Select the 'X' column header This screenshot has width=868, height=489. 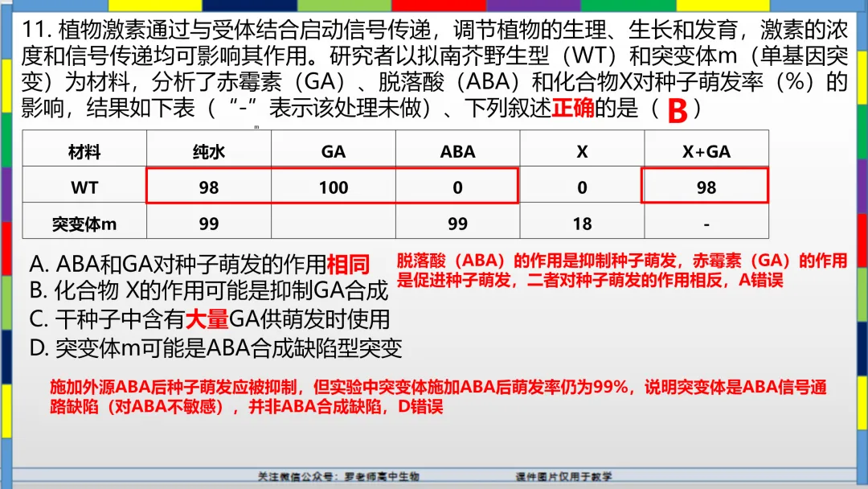(582, 149)
